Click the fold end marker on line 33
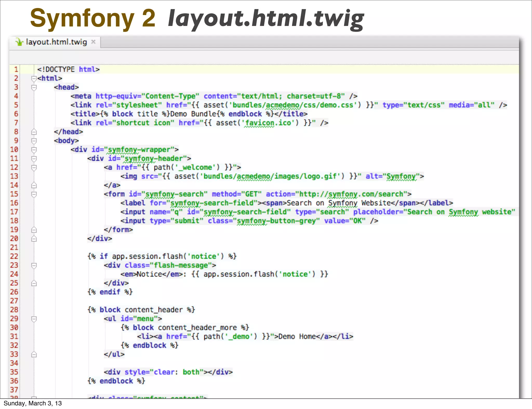This screenshot has width=532, height=409. tap(34, 355)
